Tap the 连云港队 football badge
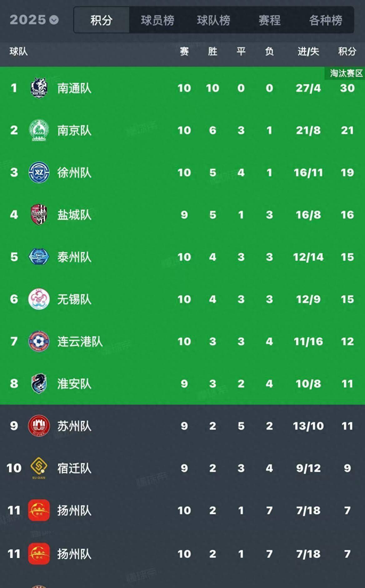This screenshot has height=588, width=365. click(x=39, y=341)
